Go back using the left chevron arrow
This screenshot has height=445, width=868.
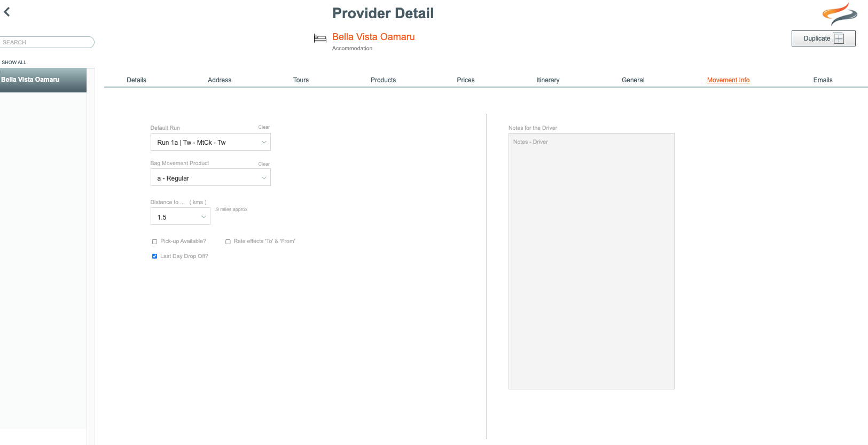[x=7, y=12]
